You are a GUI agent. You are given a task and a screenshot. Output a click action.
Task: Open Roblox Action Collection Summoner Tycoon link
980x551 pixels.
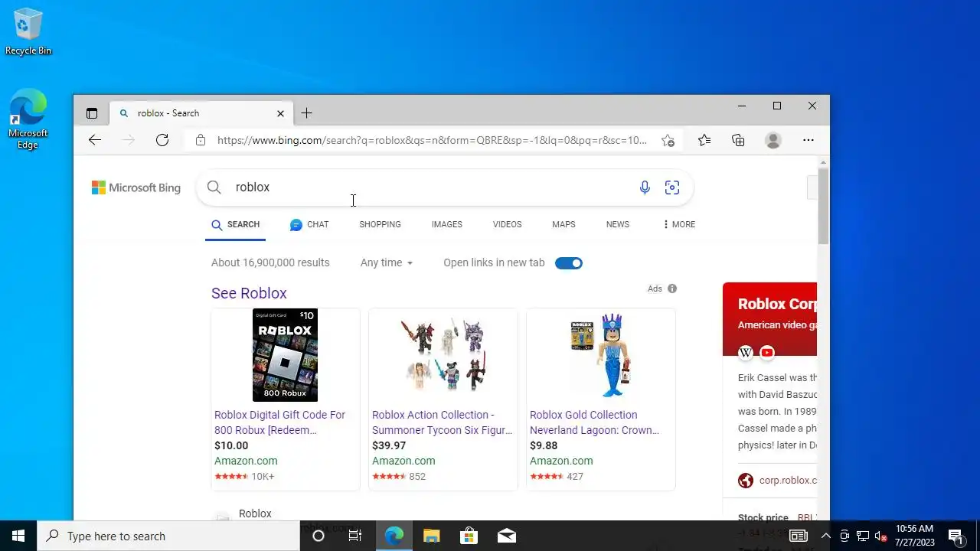(442, 422)
